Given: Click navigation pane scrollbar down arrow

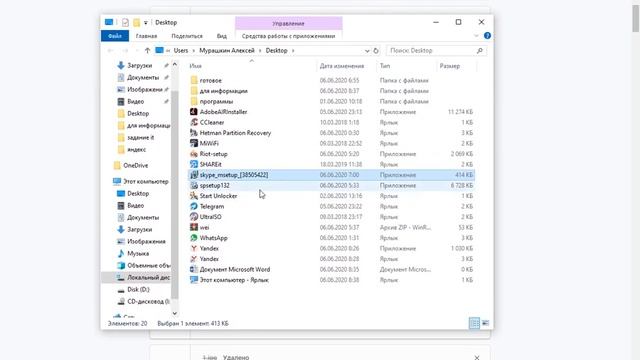Looking at the screenshot, I should click(175, 313).
